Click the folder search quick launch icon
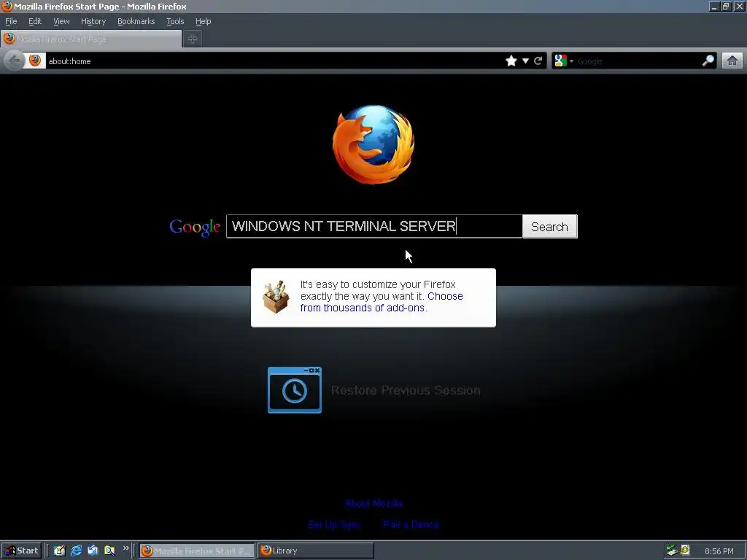 109,551
